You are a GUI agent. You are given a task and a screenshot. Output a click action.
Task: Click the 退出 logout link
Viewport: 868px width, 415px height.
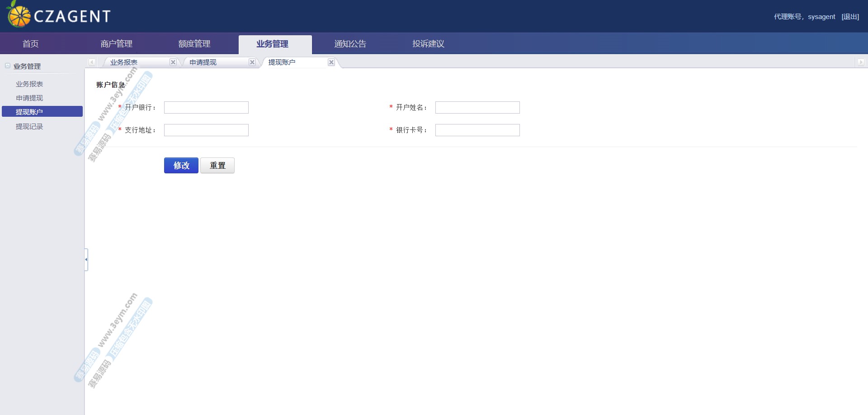pyautogui.click(x=850, y=17)
